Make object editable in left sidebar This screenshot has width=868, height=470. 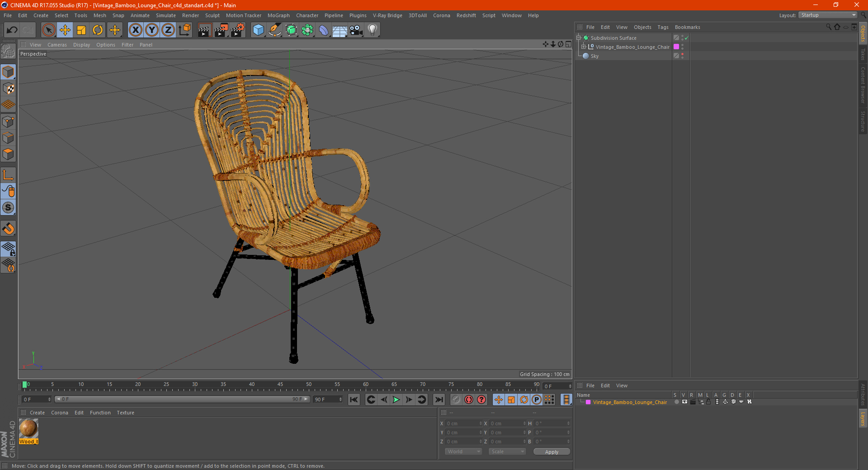(8, 52)
